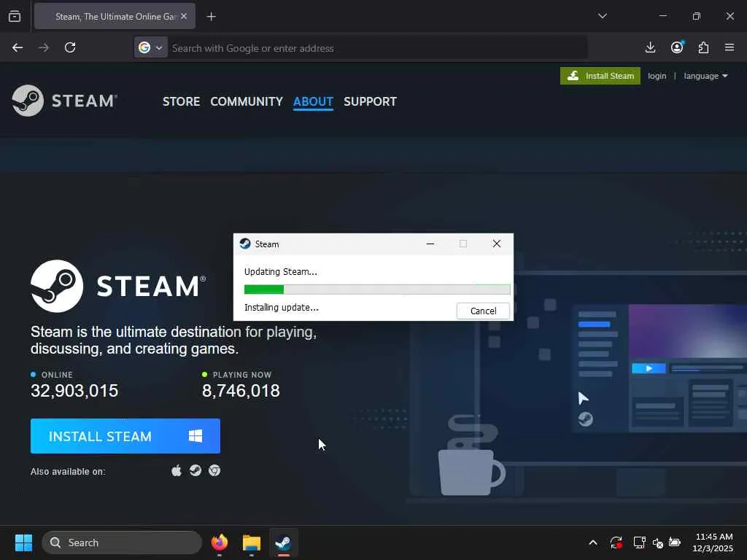Minimize the Steam updater dialog
This screenshot has height=560, width=747.
pos(430,244)
